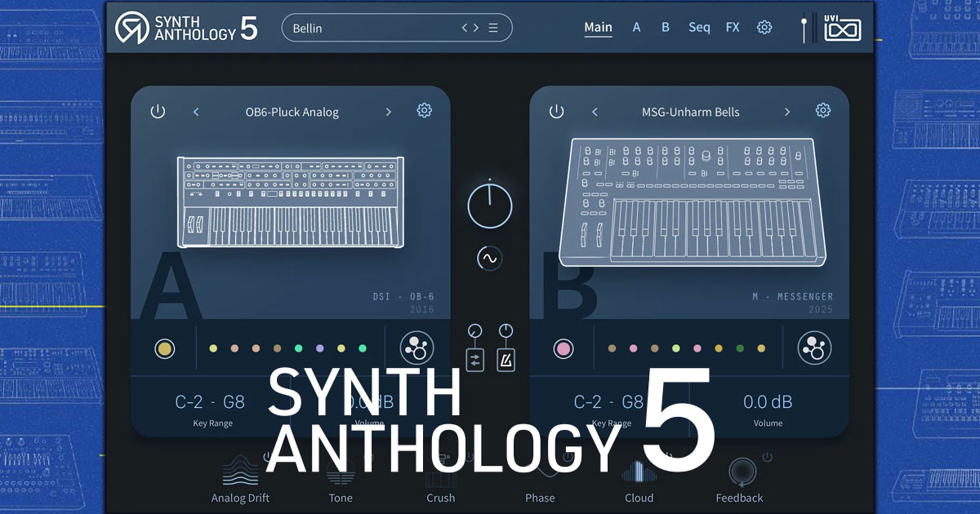Click the metronome sync icon

point(506,360)
